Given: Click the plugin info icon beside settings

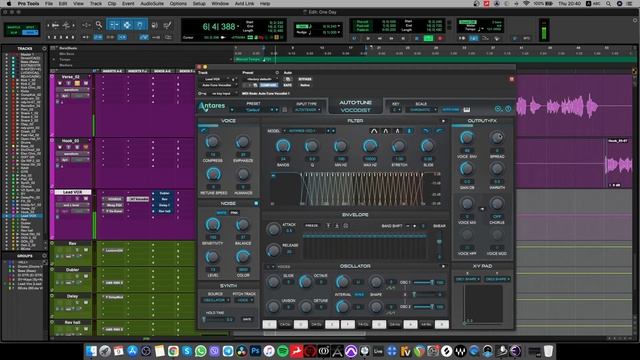Looking at the screenshot, I should (x=508, y=109).
